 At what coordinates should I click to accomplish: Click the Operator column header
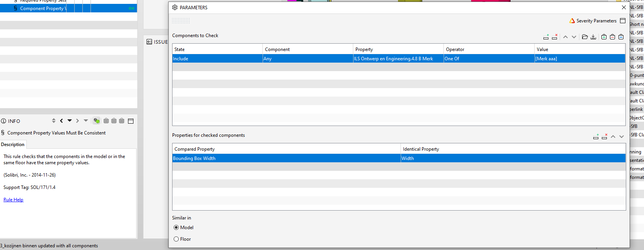[489, 49]
